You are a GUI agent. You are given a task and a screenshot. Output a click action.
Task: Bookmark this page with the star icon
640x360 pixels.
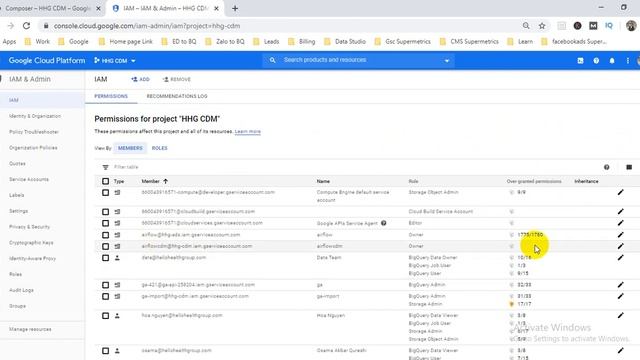[x=542, y=26]
